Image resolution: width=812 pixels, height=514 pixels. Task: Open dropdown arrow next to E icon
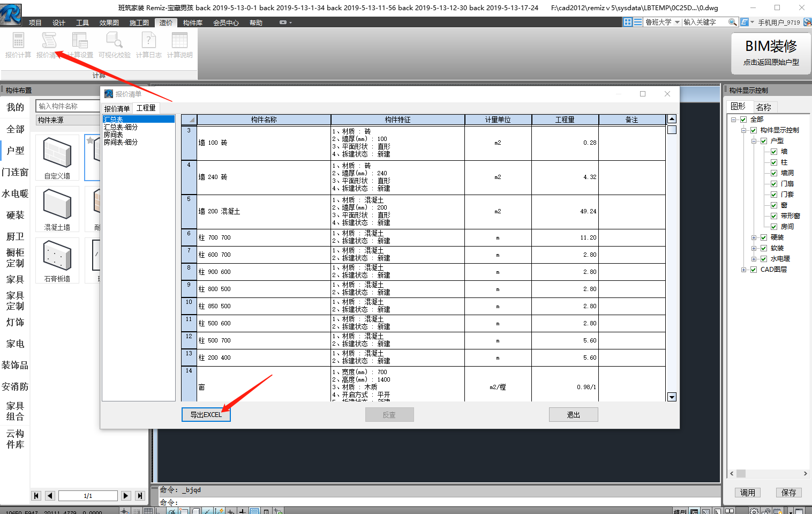click(x=752, y=22)
